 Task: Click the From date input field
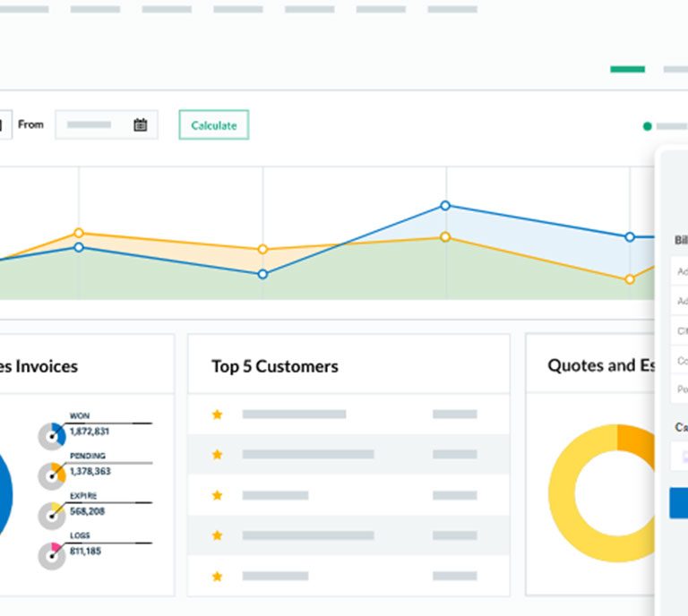pos(107,125)
